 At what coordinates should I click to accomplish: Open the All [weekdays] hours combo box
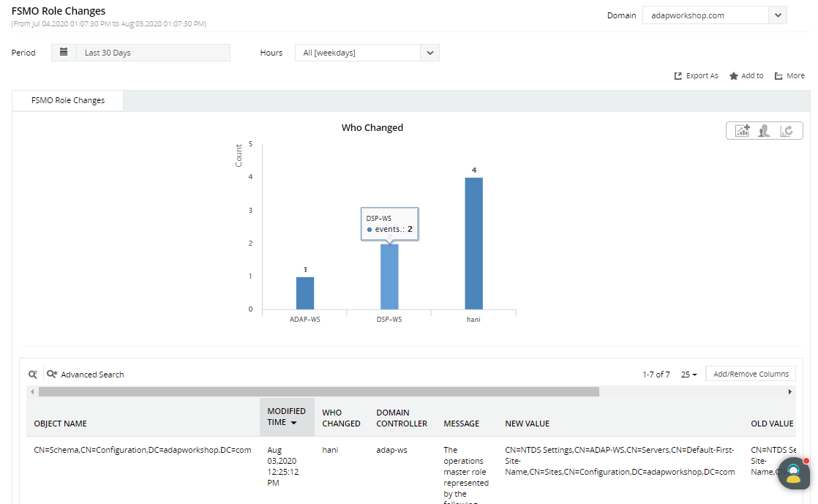(x=367, y=53)
